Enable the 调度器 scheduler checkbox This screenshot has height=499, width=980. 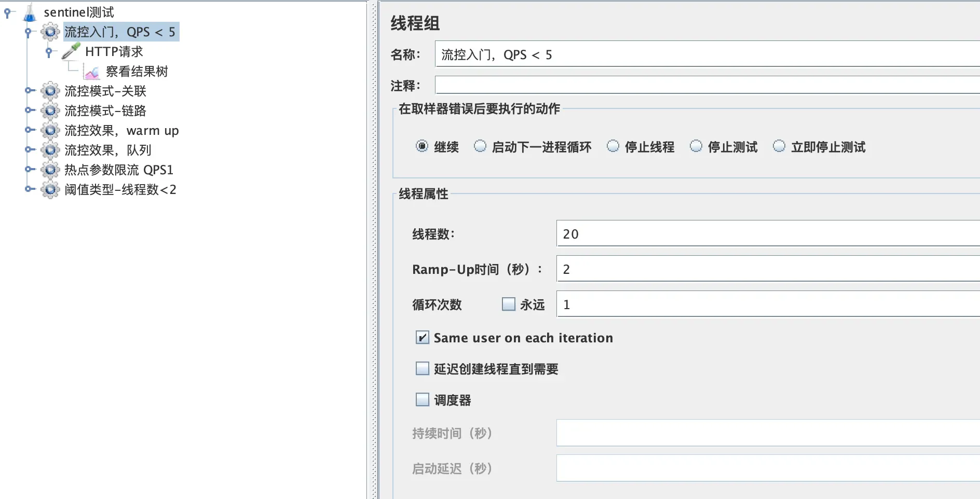[423, 400]
